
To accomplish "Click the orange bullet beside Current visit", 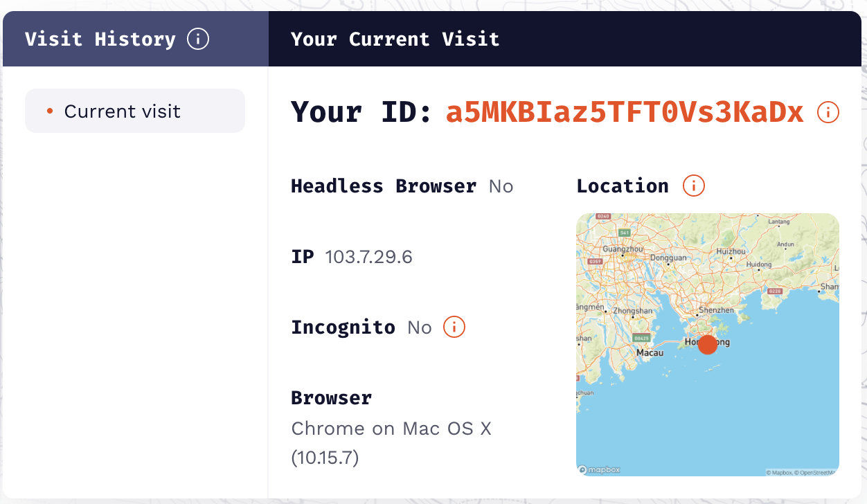I will pyautogui.click(x=50, y=111).
